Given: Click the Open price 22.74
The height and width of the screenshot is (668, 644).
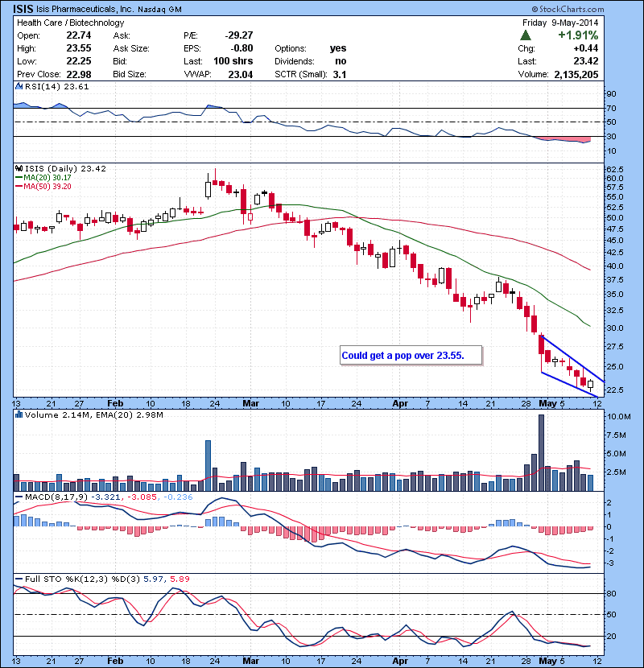Looking at the screenshot, I should pos(79,35).
